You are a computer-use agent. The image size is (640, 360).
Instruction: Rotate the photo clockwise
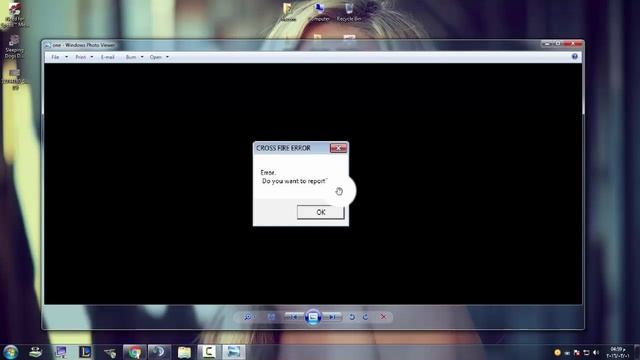click(366, 317)
